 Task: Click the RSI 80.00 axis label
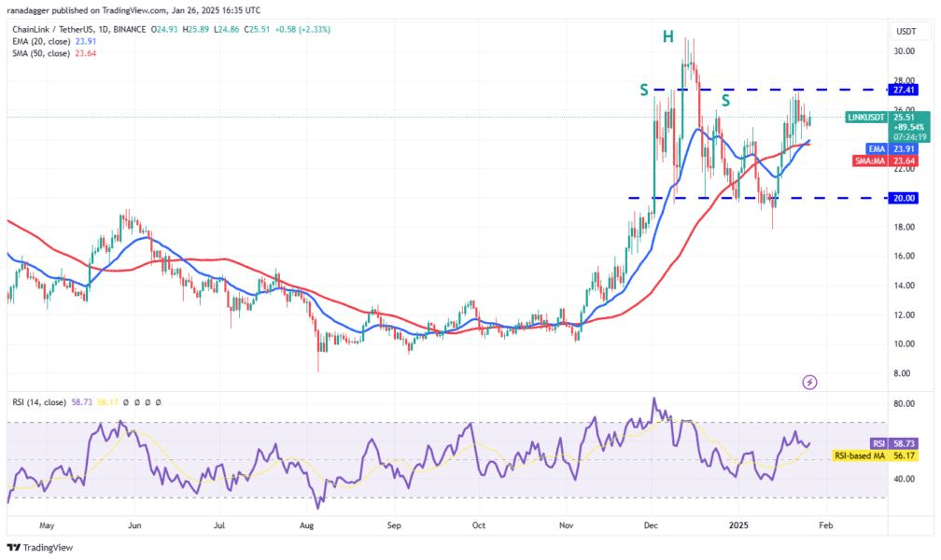point(905,404)
